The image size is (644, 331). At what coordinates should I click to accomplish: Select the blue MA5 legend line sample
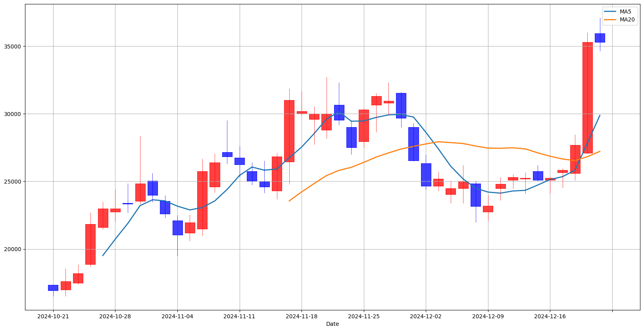[x=610, y=12]
